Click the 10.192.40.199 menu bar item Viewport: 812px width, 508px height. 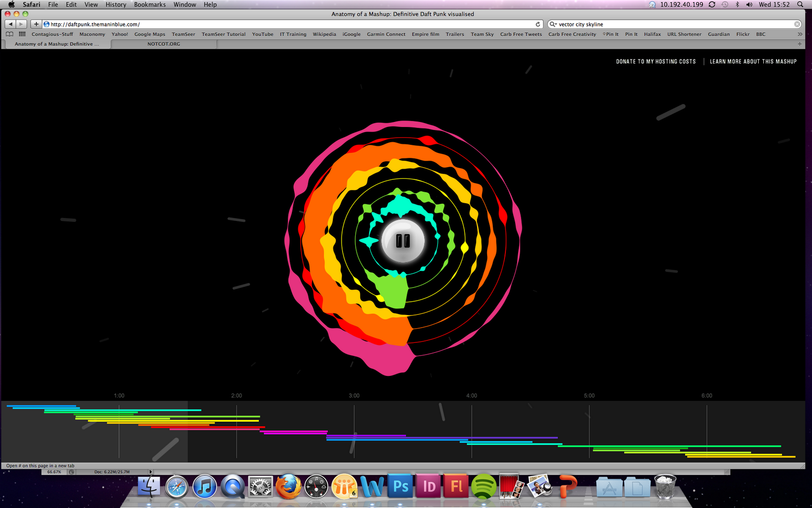click(x=682, y=5)
